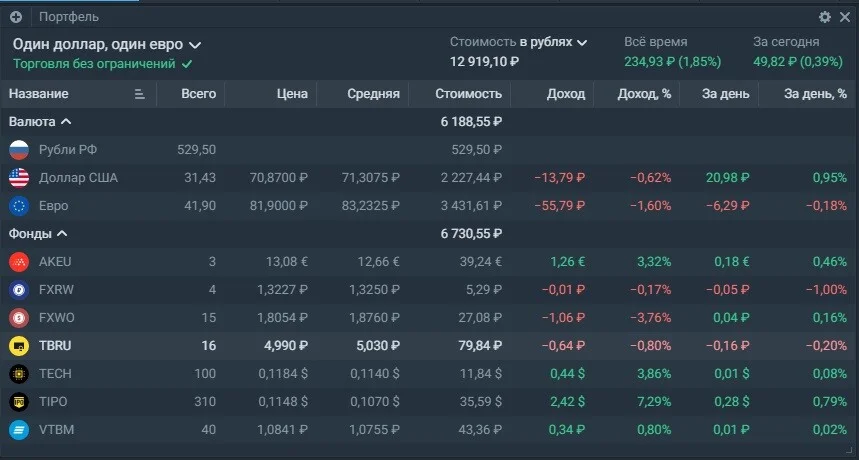Sort by Средняя column header
This screenshot has width=859, height=460.
click(374, 94)
